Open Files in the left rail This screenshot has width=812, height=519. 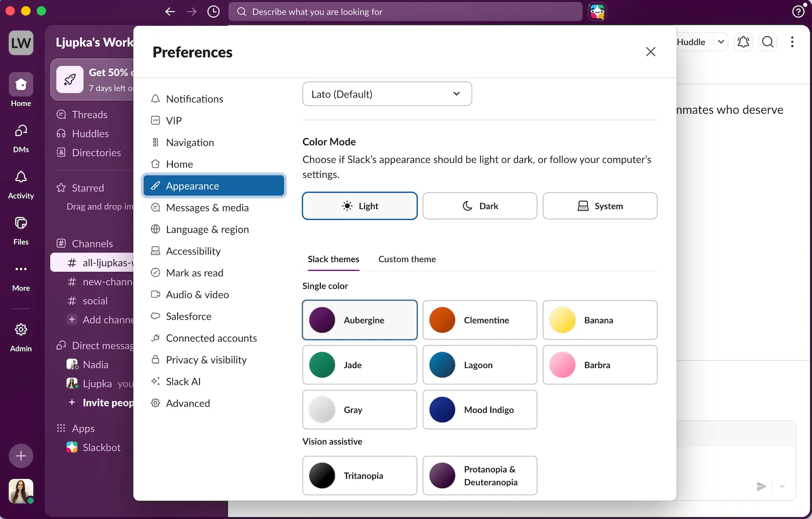[x=21, y=231]
